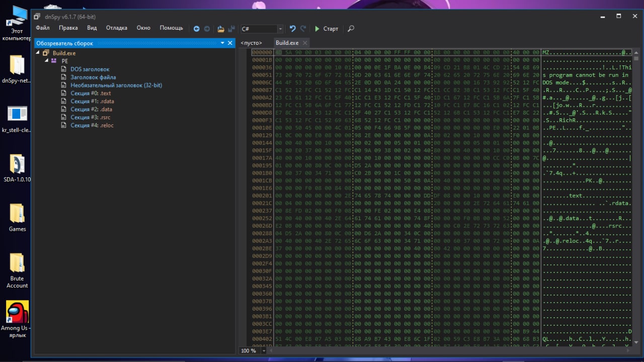Viewport: 644px width, 362px height.
Task: Select Секция #3: .rsrc tree item
Action: pos(90,117)
